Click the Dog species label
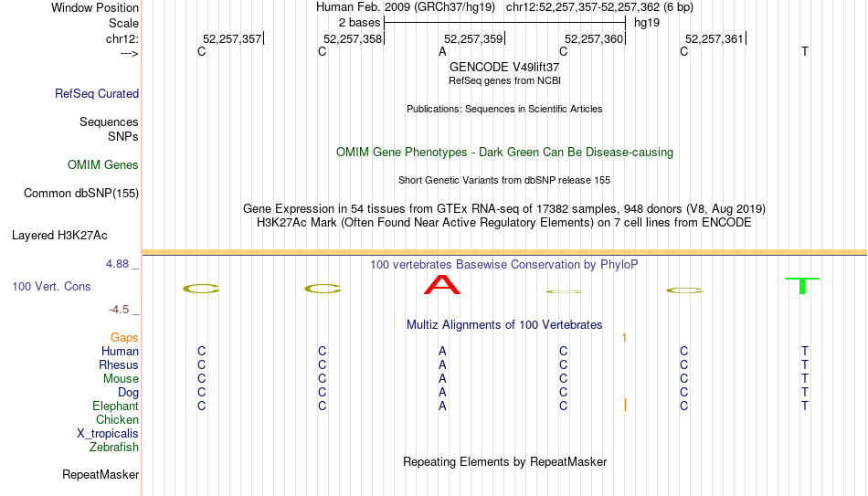The width and height of the screenshot is (868, 496). [x=128, y=393]
